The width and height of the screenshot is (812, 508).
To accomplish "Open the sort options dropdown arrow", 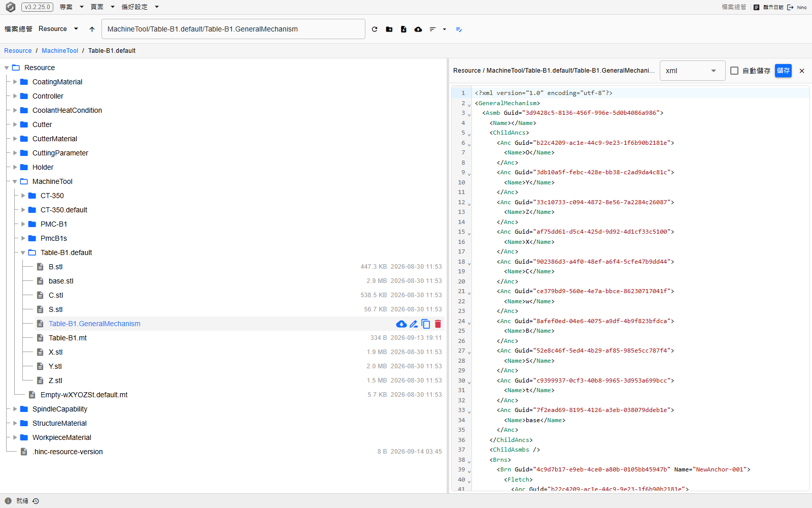I will click(445, 29).
